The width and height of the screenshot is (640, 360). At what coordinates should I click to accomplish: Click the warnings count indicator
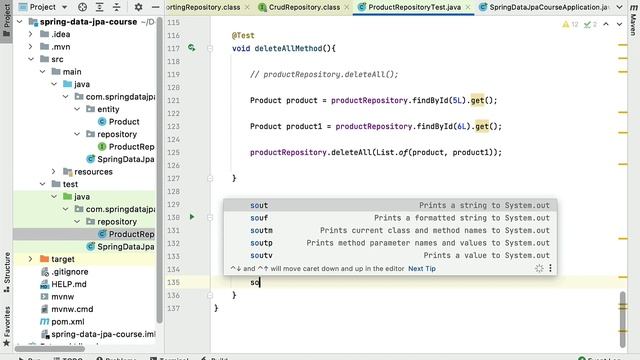[570, 24]
